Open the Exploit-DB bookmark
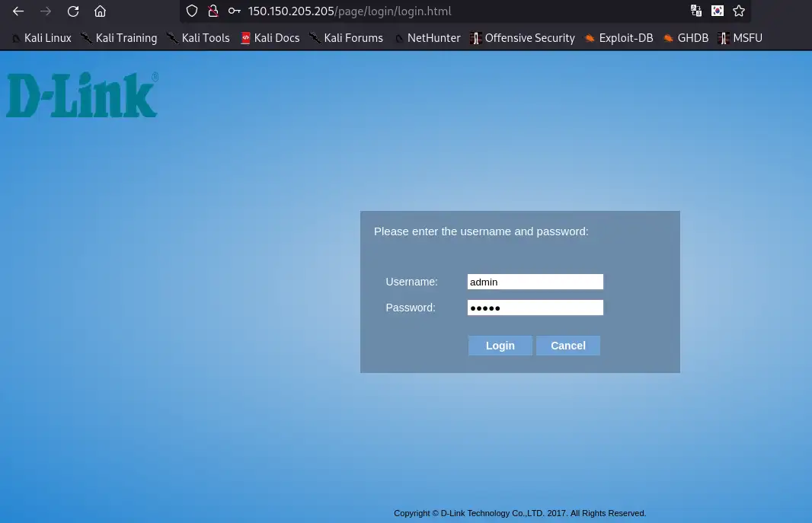This screenshot has height=523, width=812. coord(625,38)
